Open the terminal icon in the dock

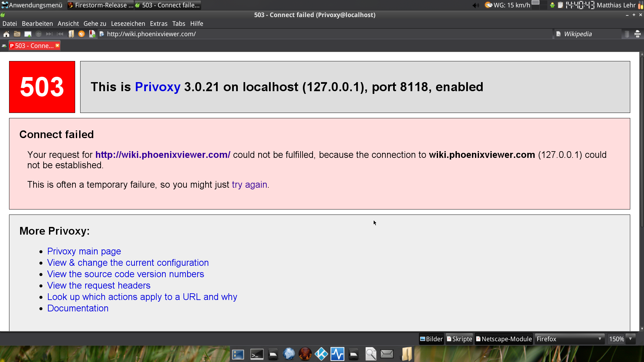coord(257,354)
